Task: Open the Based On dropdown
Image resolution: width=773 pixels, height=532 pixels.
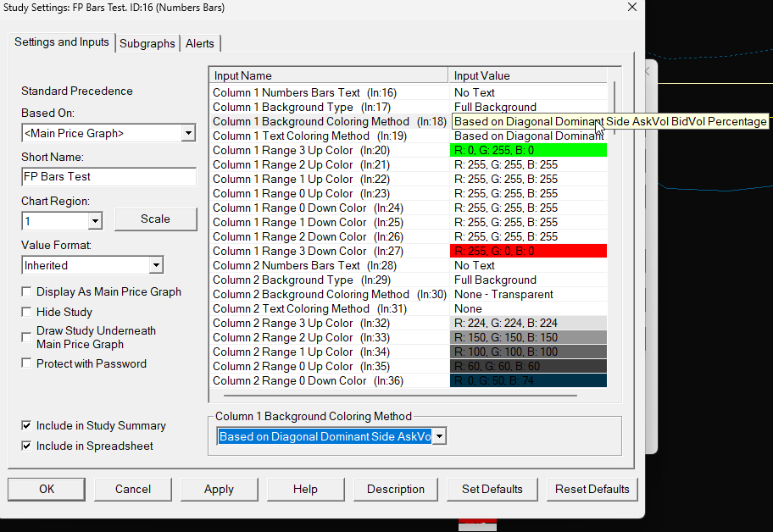Action: [188, 133]
